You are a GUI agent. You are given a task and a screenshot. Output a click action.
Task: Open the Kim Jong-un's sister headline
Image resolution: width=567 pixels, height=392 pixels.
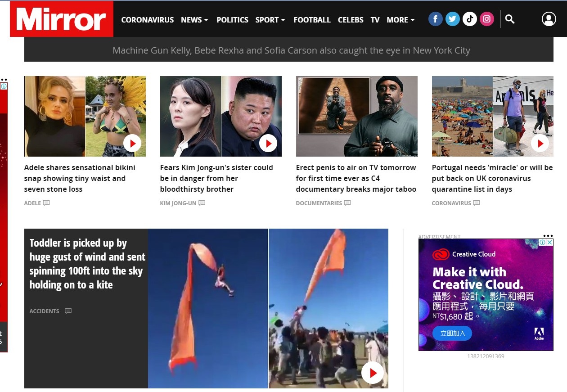216,178
